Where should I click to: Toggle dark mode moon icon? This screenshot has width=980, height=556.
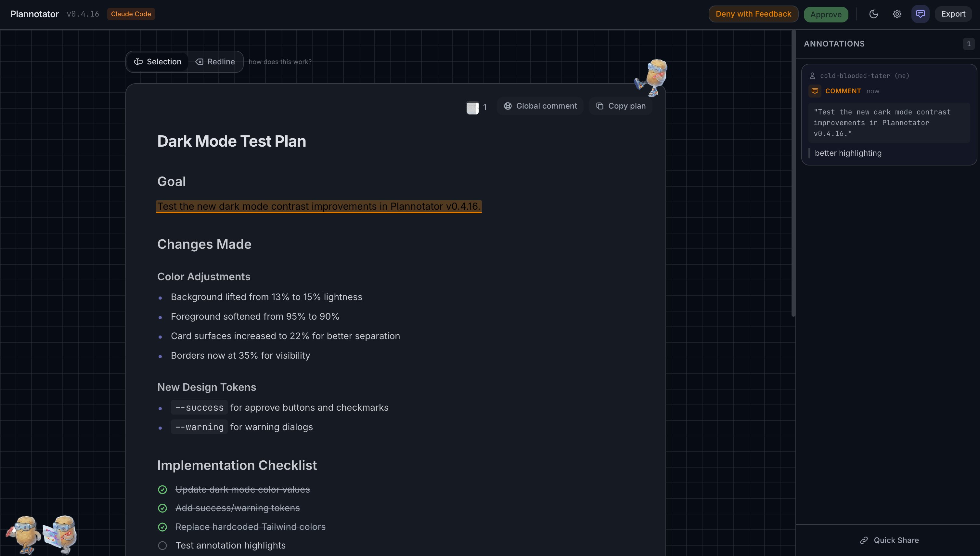click(873, 14)
